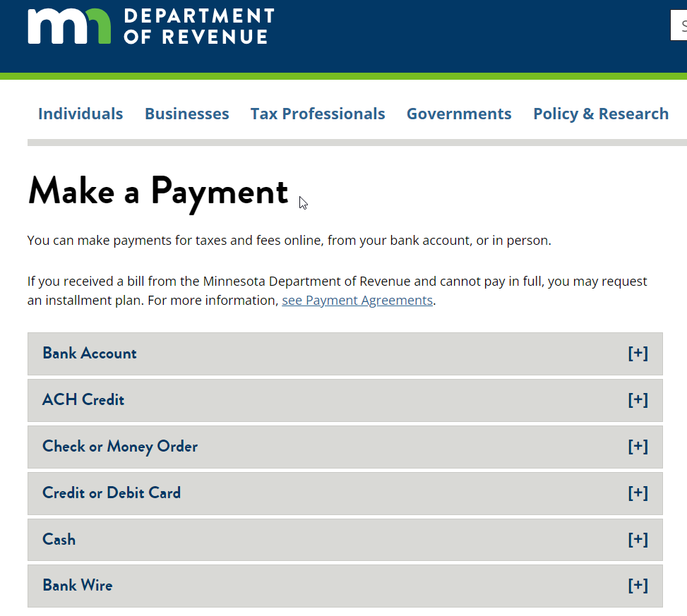This screenshot has width=687, height=616.
Task: Expand the Check or Money Order heading
Action: point(120,447)
